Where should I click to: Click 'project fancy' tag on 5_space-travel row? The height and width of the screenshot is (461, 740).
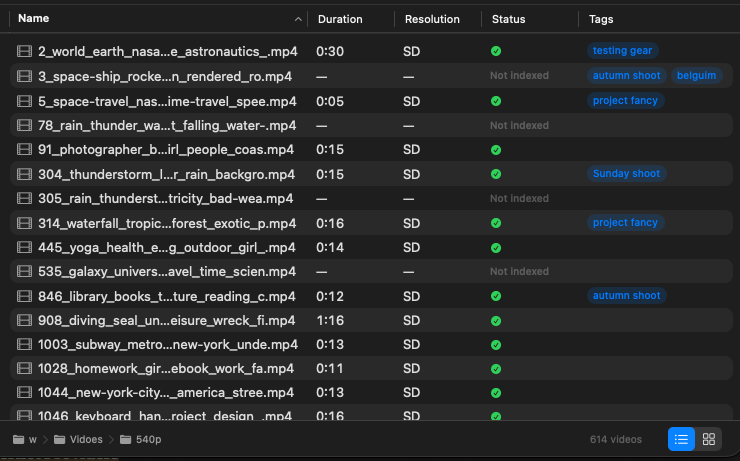tap(625, 101)
